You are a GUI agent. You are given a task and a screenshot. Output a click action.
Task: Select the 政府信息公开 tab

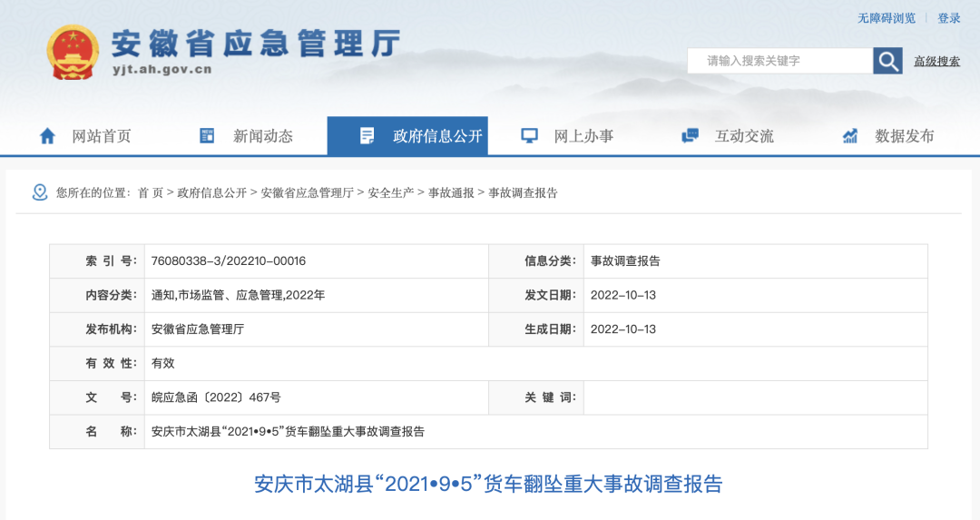point(407,135)
